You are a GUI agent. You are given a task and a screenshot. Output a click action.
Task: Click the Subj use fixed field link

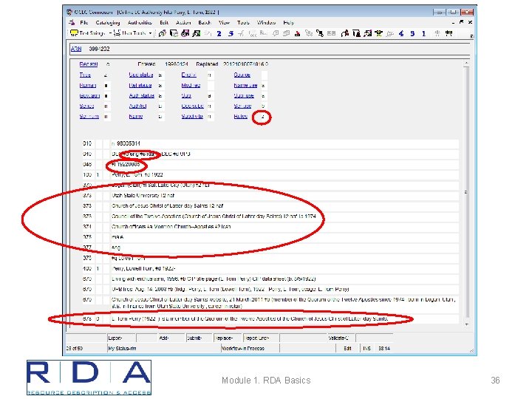point(244,95)
